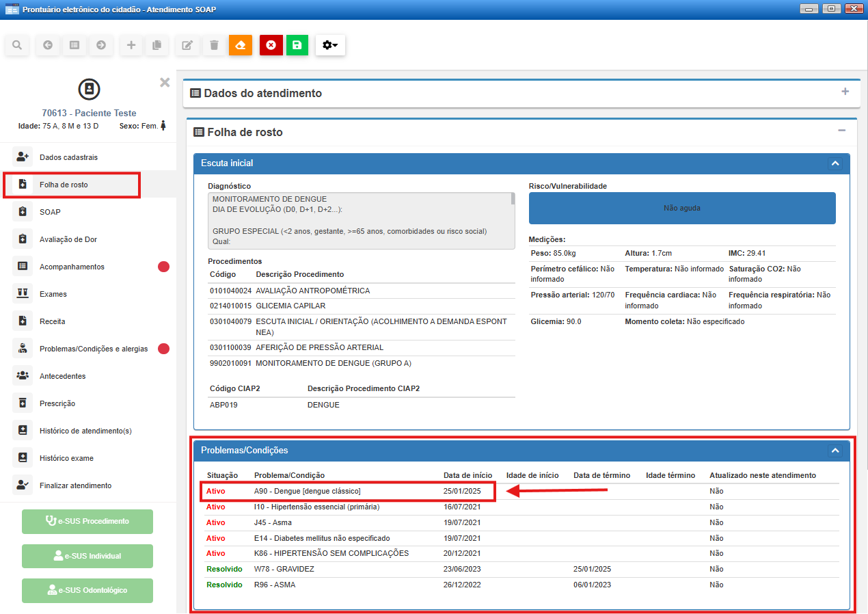Click the magnifier search icon in toolbar

pyautogui.click(x=17, y=45)
